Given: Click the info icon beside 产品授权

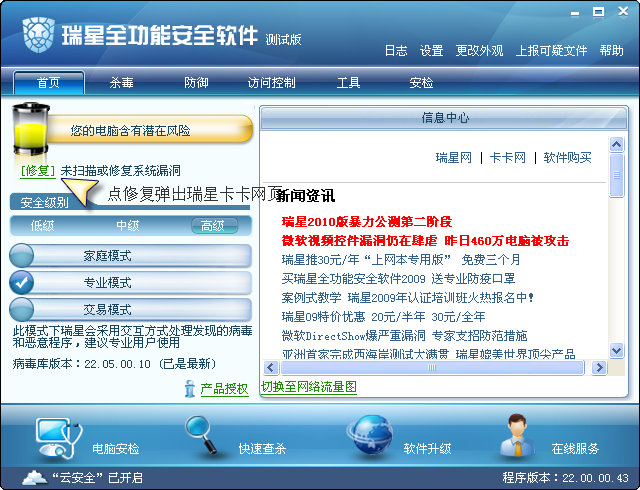Looking at the screenshot, I should coord(190,388).
